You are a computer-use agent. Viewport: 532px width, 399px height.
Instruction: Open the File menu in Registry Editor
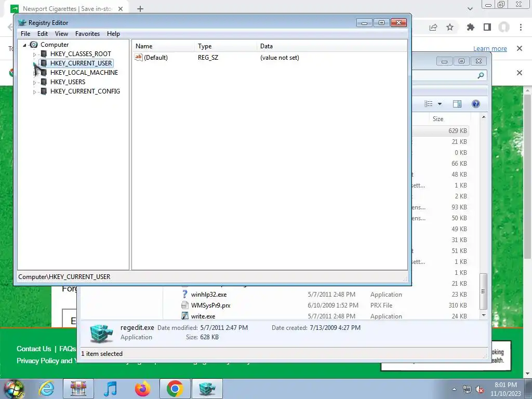tap(25, 34)
